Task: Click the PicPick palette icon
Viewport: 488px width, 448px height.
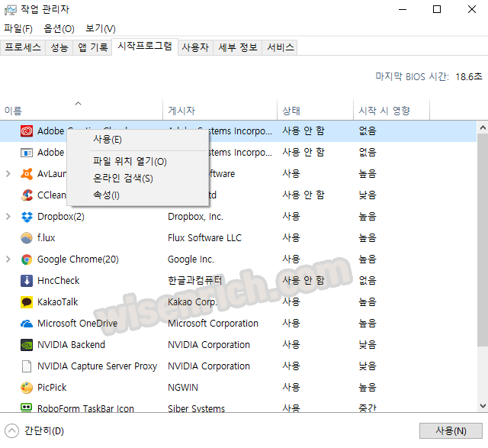Action: (x=27, y=388)
